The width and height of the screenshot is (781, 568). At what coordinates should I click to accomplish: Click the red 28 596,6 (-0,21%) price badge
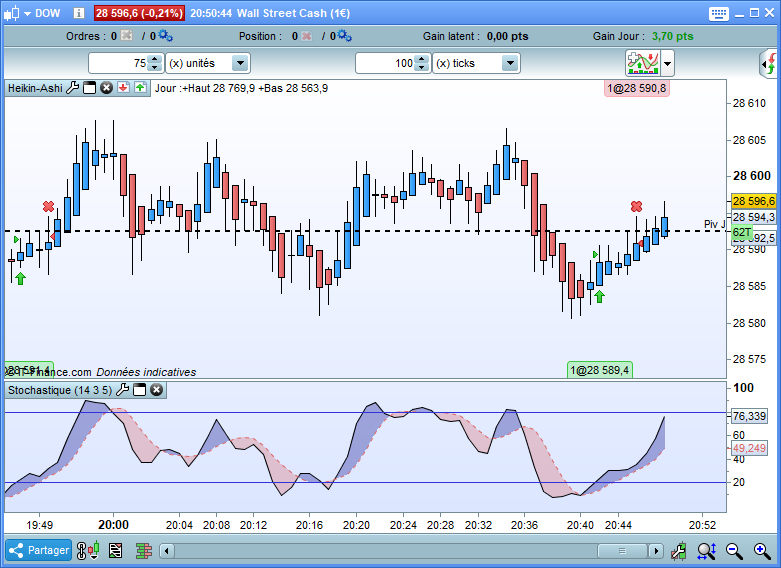(x=139, y=13)
